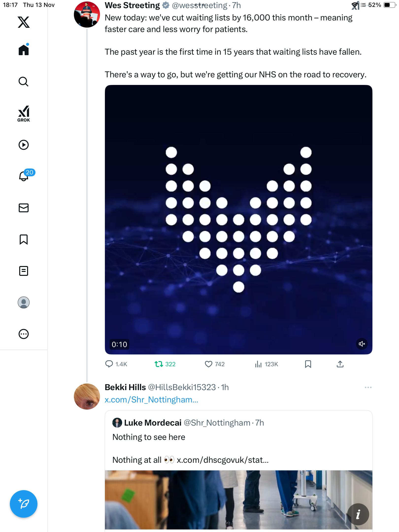Open Direct Messages envelope icon

pyautogui.click(x=24, y=208)
